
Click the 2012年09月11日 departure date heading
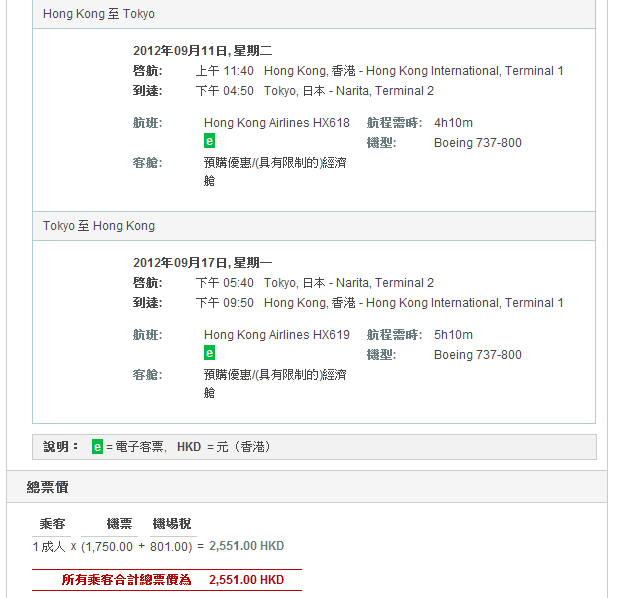(x=202, y=51)
